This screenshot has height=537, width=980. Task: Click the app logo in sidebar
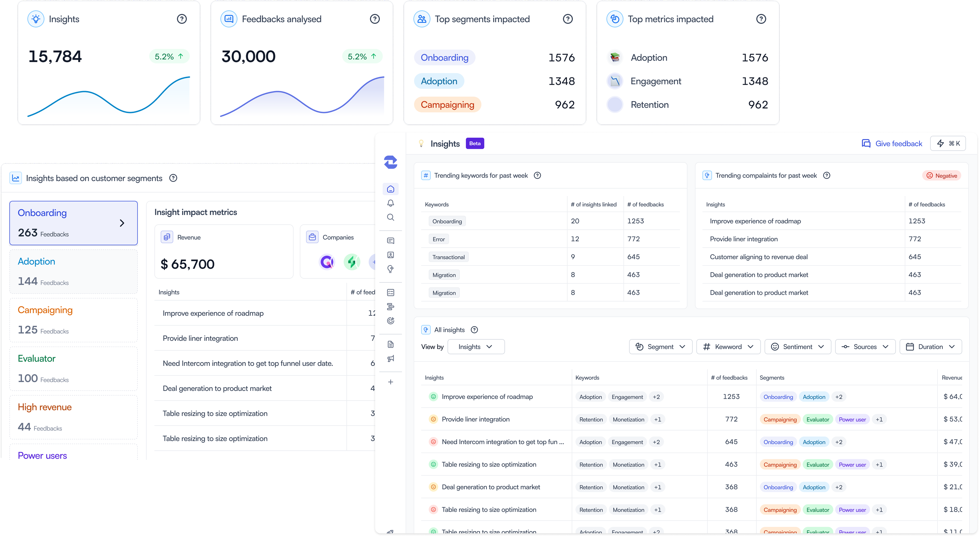(x=390, y=162)
